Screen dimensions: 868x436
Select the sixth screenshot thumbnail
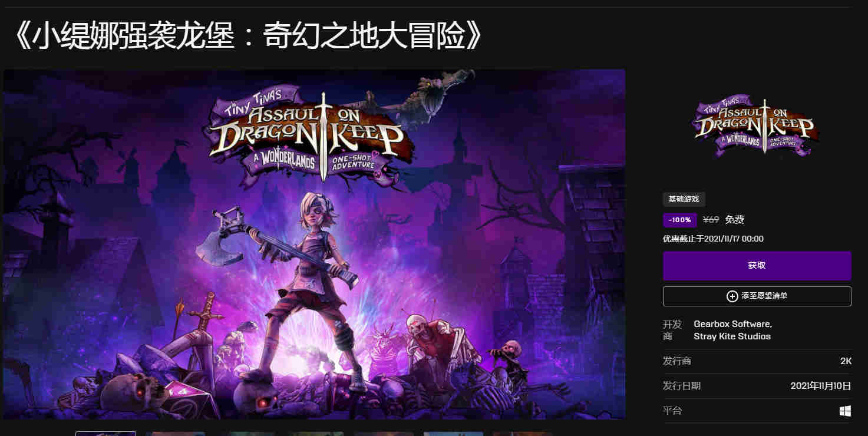pos(453,434)
